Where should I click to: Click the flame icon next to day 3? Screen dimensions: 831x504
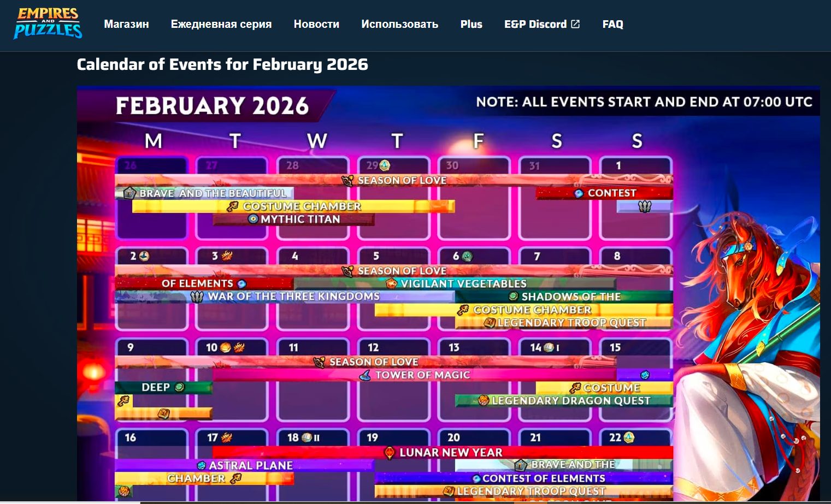click(227, 256)
